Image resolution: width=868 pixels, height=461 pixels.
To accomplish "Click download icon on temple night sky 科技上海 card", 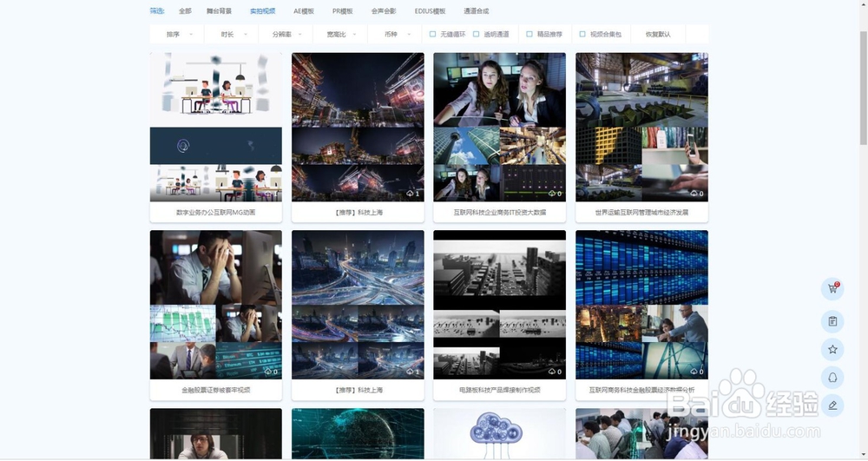I will tap(411, 194).
